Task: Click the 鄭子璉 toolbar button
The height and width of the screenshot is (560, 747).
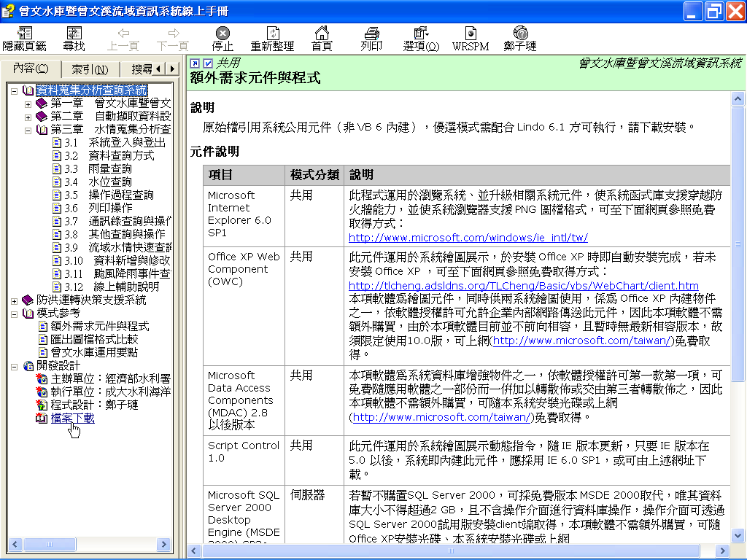Action: click(x=520, y=39)
